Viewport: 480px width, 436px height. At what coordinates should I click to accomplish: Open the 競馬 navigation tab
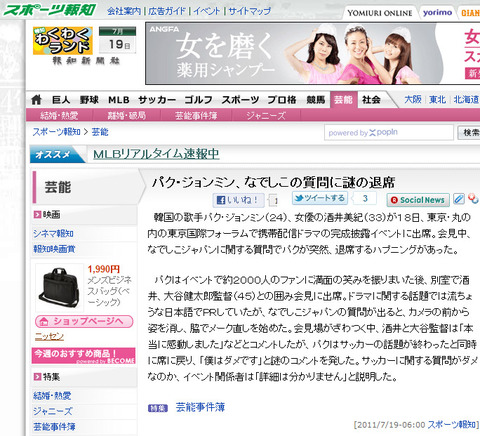316,99
